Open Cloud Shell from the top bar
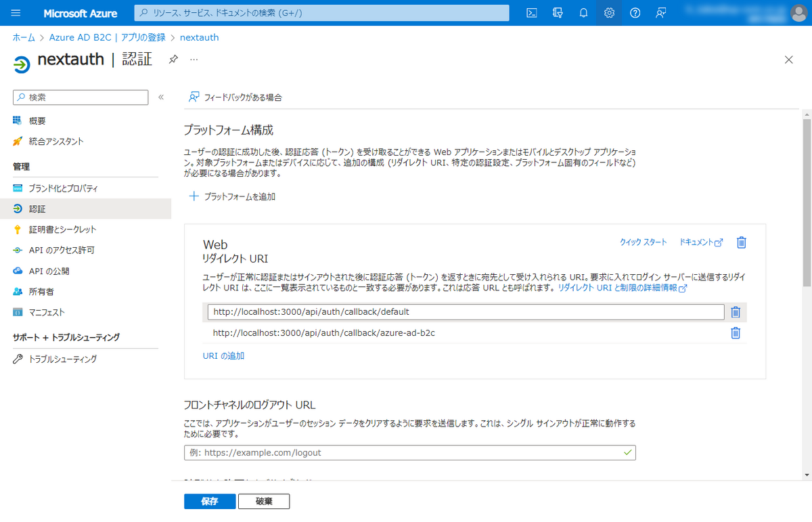Screen dimensions: 812x522 533,13
